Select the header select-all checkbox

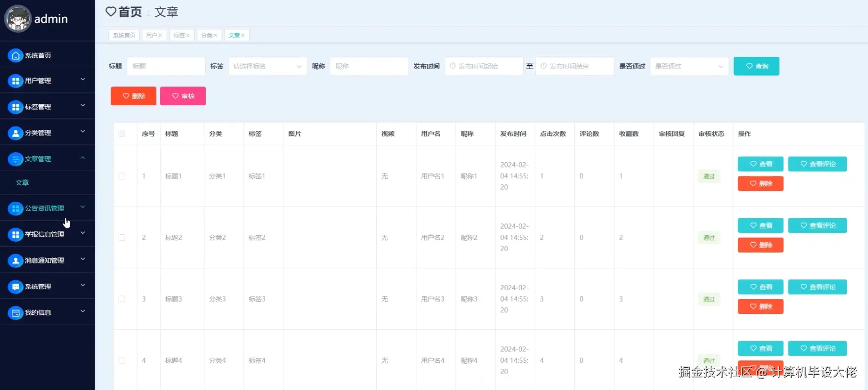122,133
